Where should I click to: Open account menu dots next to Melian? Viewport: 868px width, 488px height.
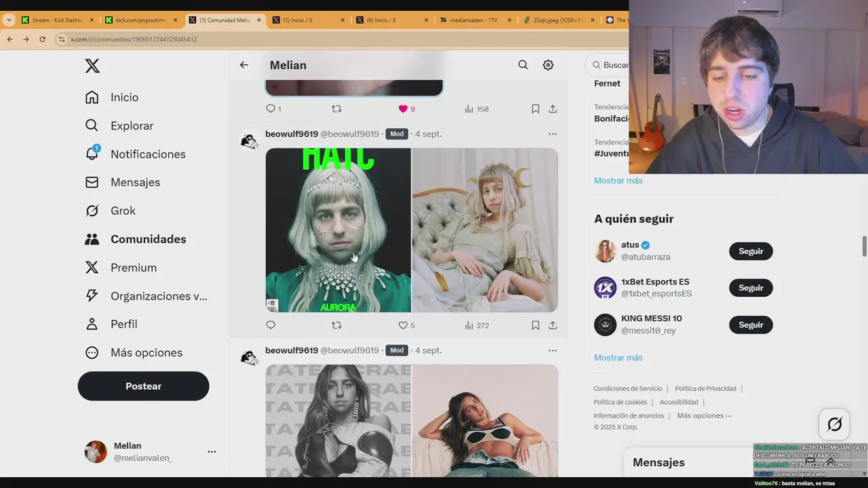point(212,451)
